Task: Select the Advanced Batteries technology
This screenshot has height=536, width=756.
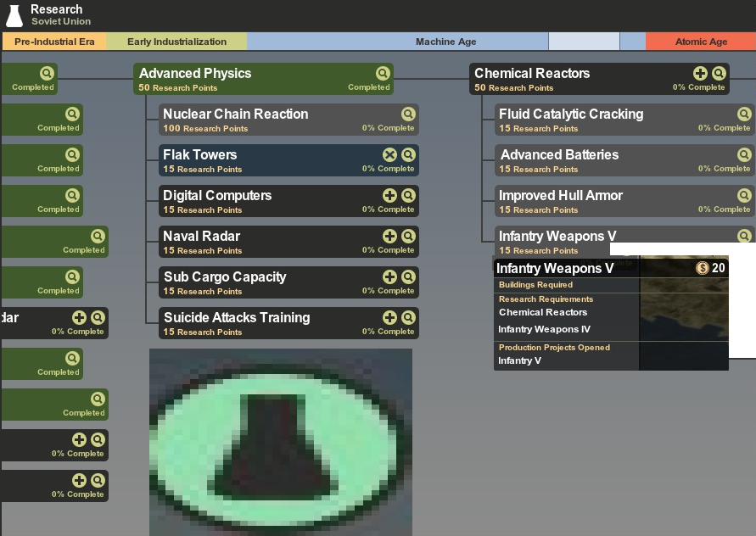Action: tap(559, 154)
